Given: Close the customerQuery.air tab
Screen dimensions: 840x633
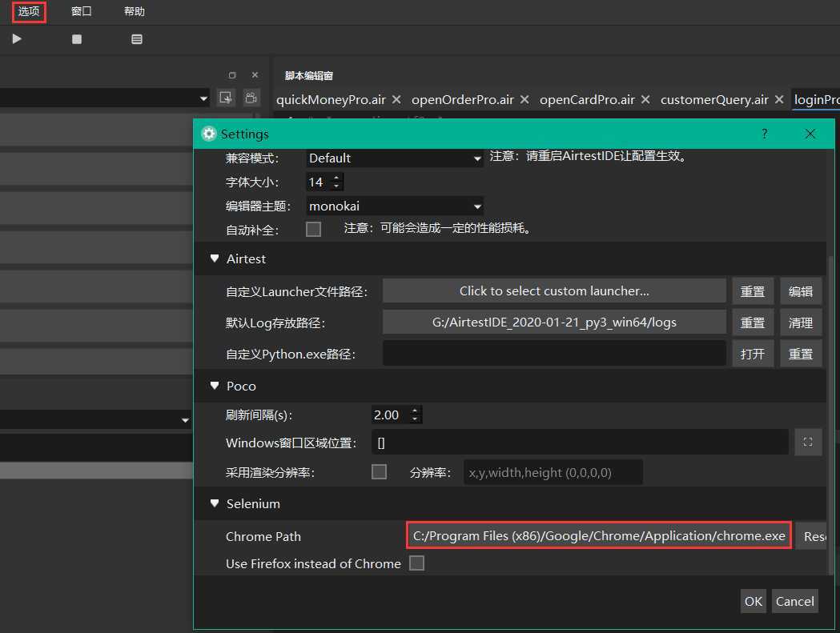Looking at the screenshot, I should 779,99.
